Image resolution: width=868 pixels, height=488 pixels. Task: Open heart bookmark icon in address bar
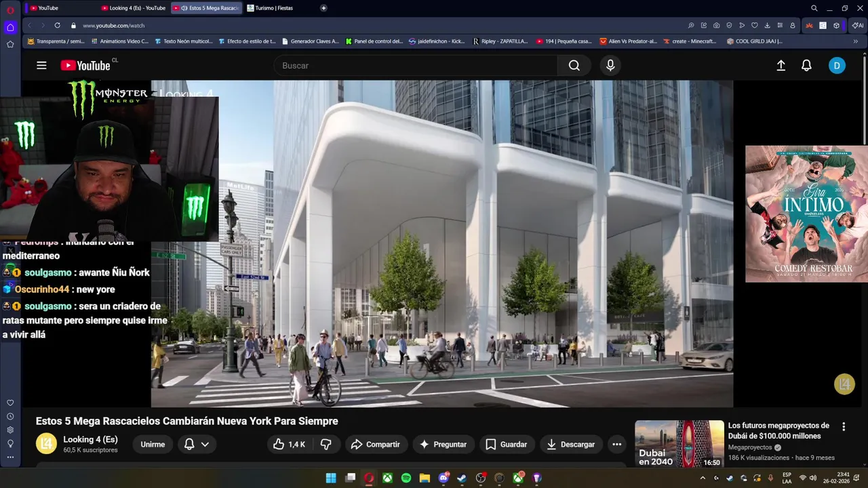coord(754,25)
